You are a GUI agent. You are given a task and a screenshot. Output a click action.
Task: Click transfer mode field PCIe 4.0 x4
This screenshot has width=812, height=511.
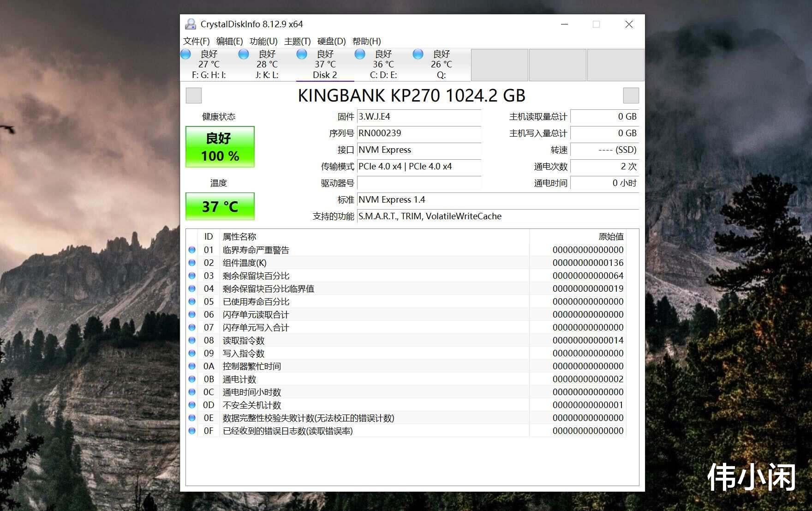coord(419,167)
